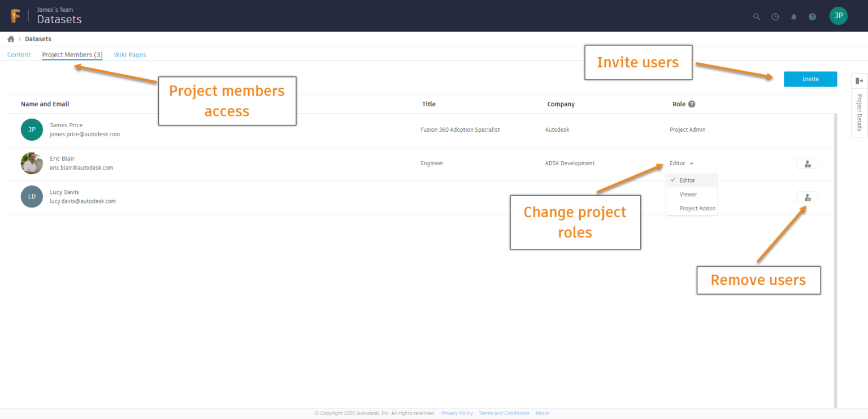Viewport: 868px width, 419px height.
Task: Open the Privacy Policy link in the footer
Action: (457, 413)
